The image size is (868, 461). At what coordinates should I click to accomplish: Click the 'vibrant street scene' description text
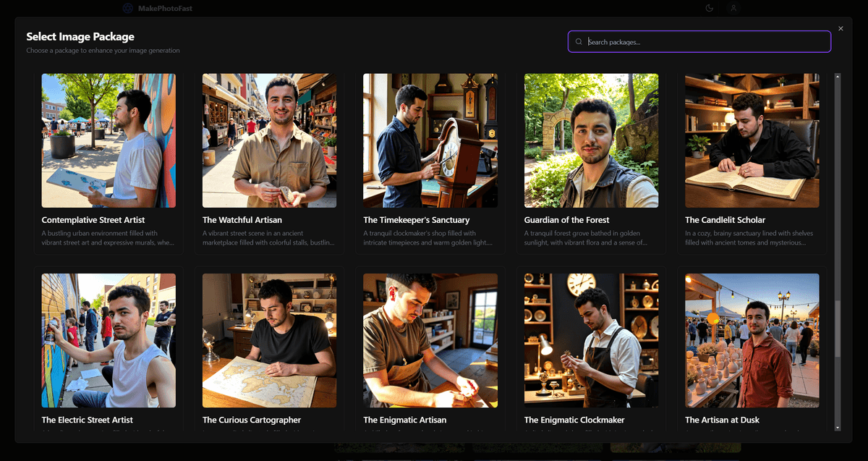click(x=268, y=238)
